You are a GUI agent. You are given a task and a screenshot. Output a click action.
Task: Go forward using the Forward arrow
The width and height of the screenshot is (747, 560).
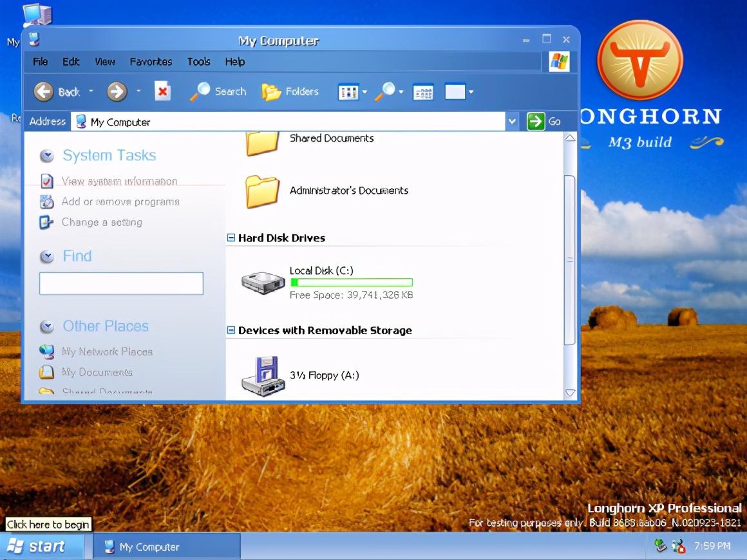(117, 91)
